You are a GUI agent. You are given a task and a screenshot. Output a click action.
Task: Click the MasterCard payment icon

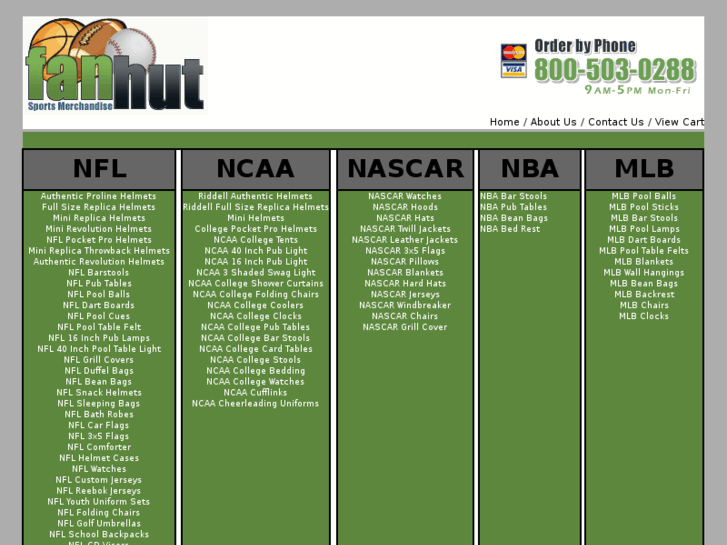513,52
